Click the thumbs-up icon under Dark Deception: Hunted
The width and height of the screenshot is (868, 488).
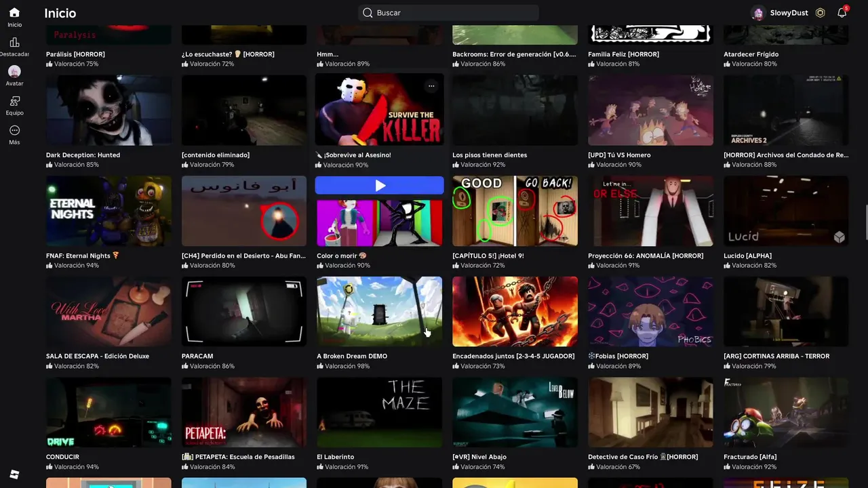point(50,165)
